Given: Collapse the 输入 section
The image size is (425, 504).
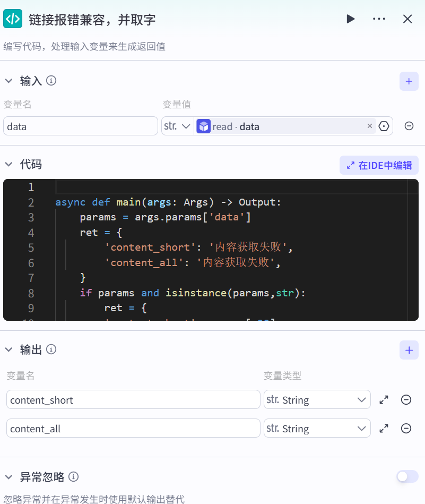Looking at the screenshot, I should click(8, 81).
